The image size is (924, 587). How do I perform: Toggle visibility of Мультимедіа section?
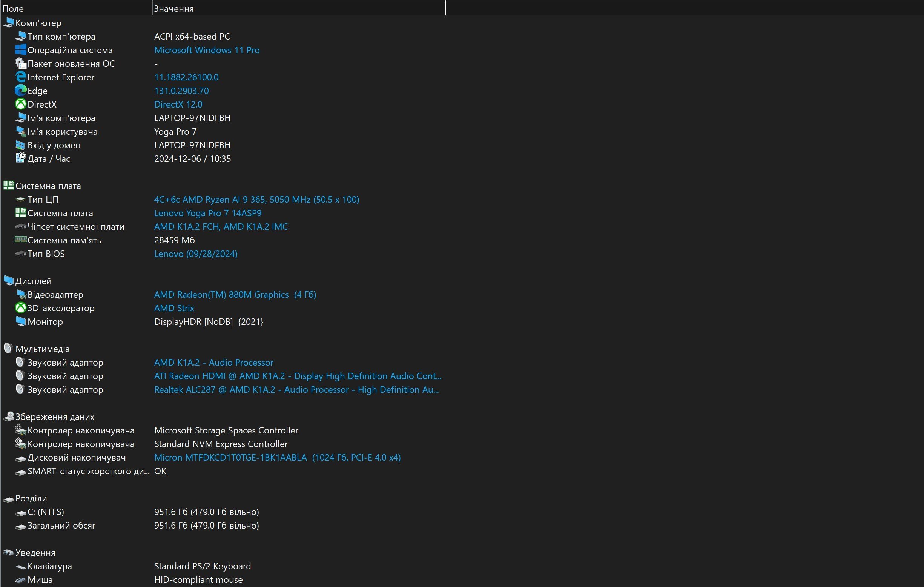(42, 349)
